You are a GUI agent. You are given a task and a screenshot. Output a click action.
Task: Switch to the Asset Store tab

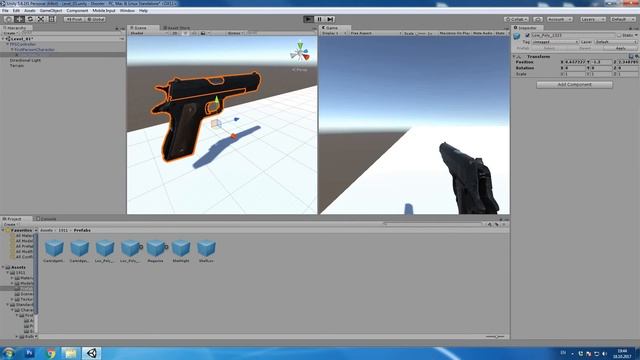(177, 28)
